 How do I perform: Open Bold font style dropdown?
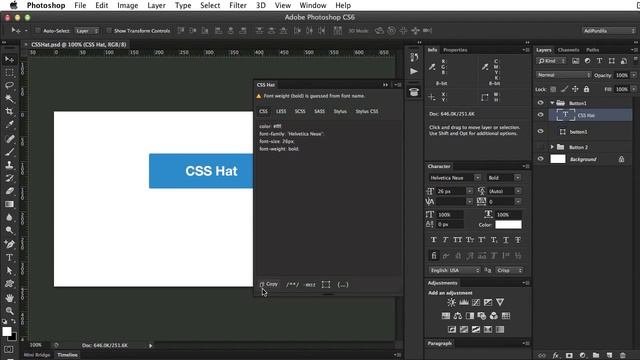pyautogui.click(x=503, y=178)
